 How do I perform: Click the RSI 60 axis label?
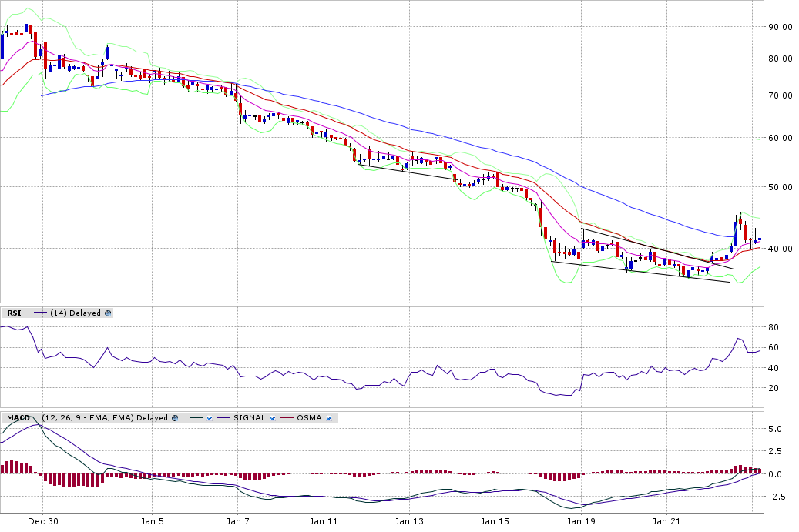pos(773,348)
